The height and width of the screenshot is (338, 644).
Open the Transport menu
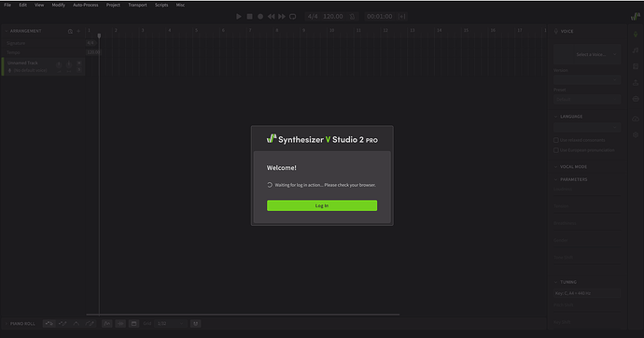(137, 5)
